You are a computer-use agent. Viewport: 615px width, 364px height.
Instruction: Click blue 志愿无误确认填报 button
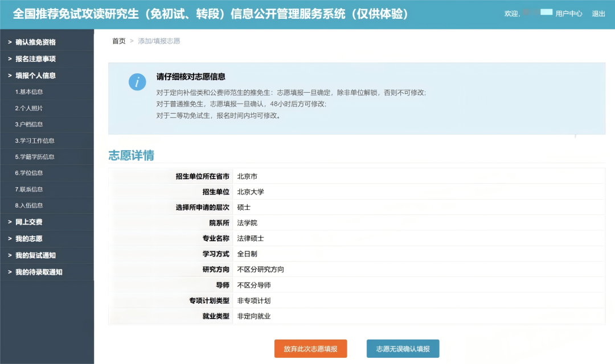403,349
